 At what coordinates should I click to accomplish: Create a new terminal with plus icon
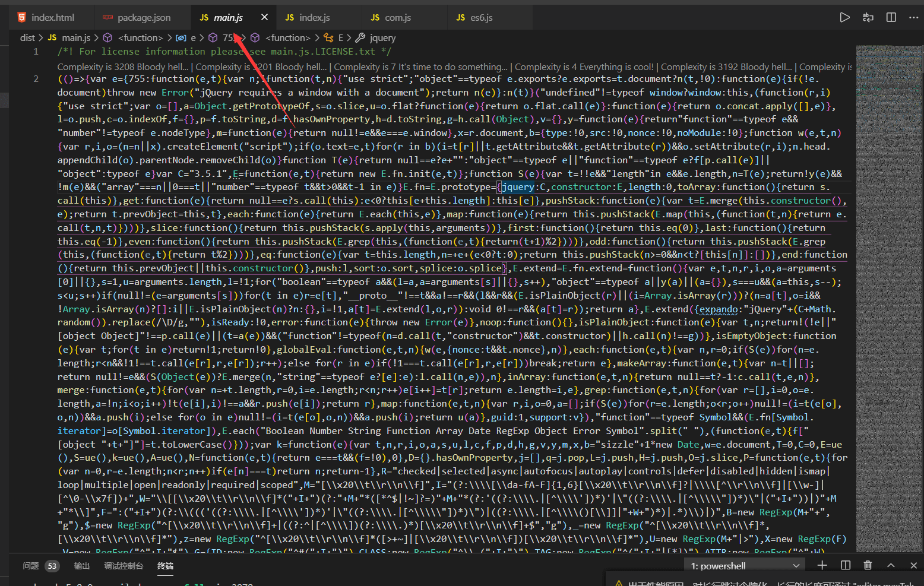click(x=822, y=565)
